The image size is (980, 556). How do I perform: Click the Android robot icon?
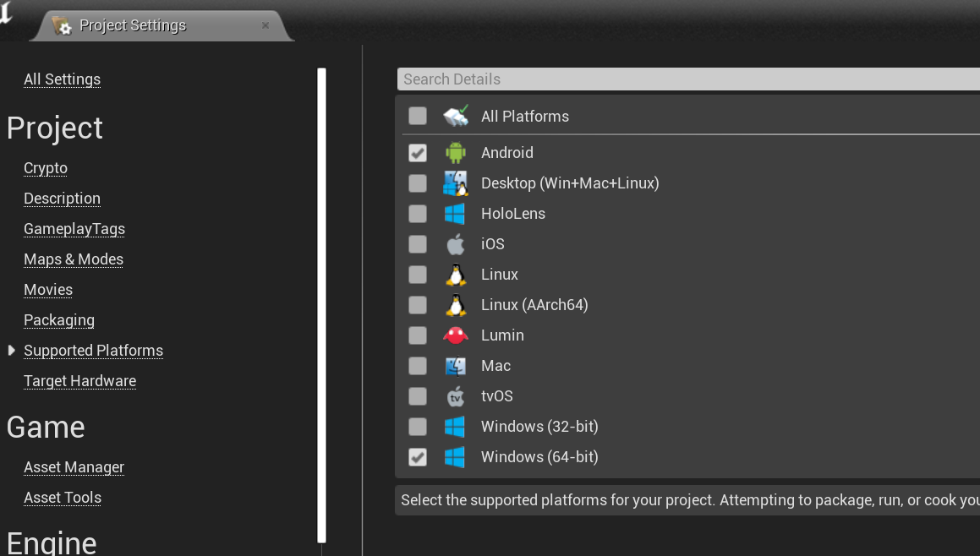click(455, 153)
